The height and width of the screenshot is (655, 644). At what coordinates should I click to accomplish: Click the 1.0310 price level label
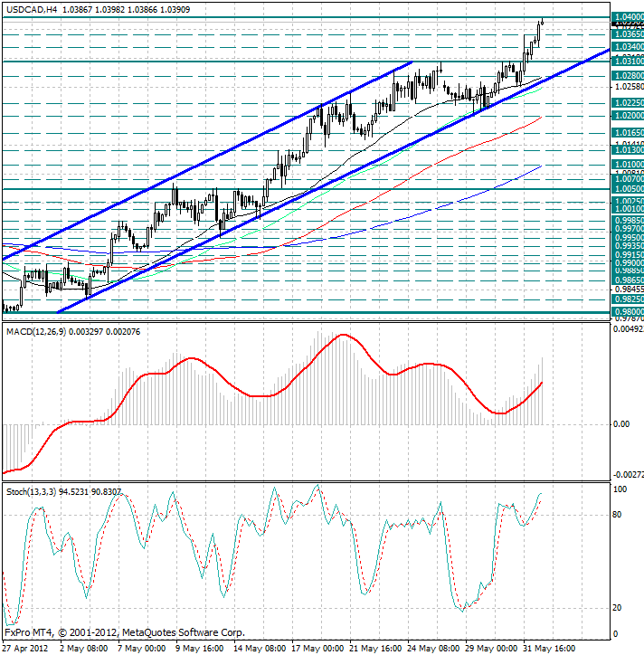628,61
